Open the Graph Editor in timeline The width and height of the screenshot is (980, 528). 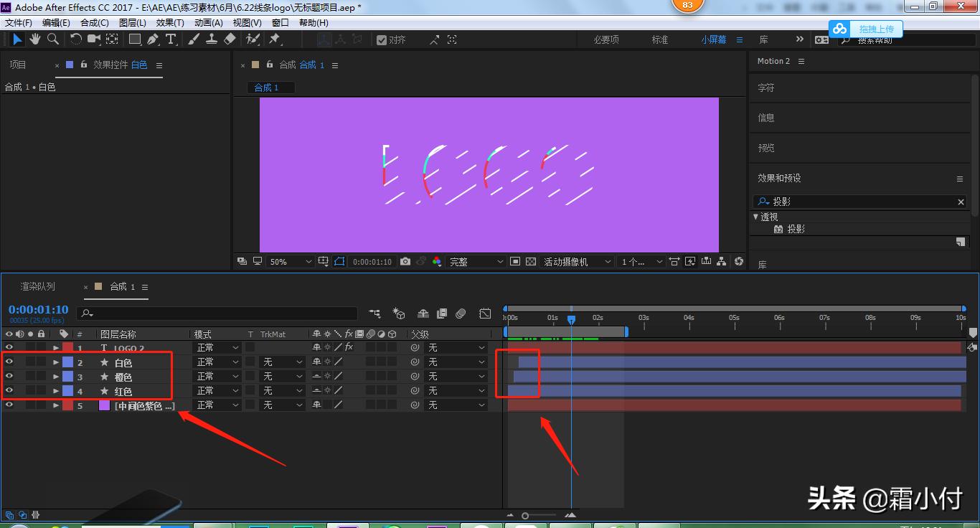pyautogui.click(x=486, y=313)
